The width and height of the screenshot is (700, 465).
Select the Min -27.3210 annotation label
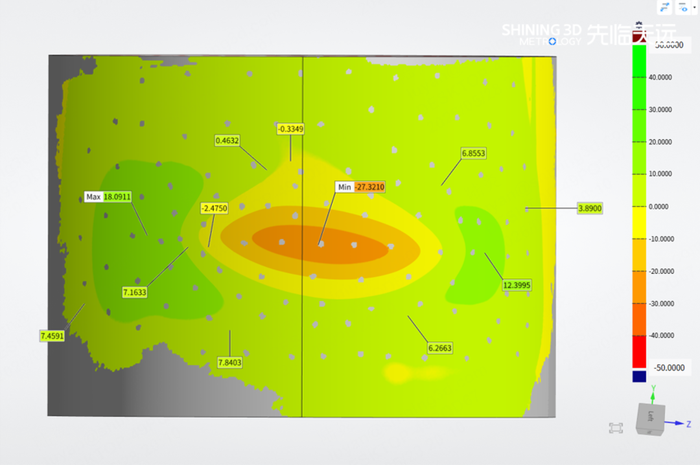pos(360,187)
